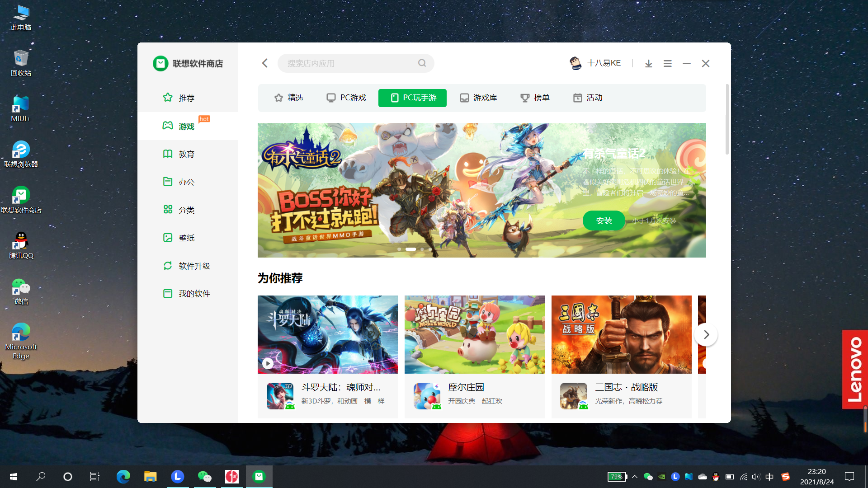Show next recommended games with right chevron

706,335
